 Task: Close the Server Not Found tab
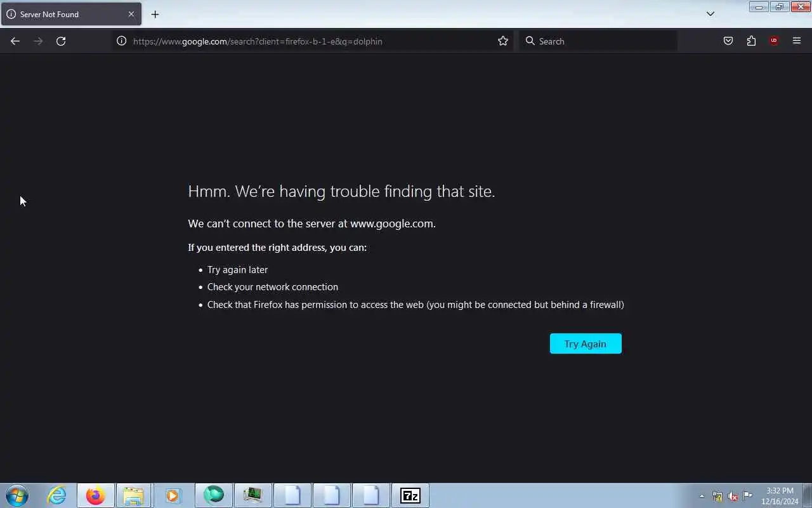click(x=131, y=14)
